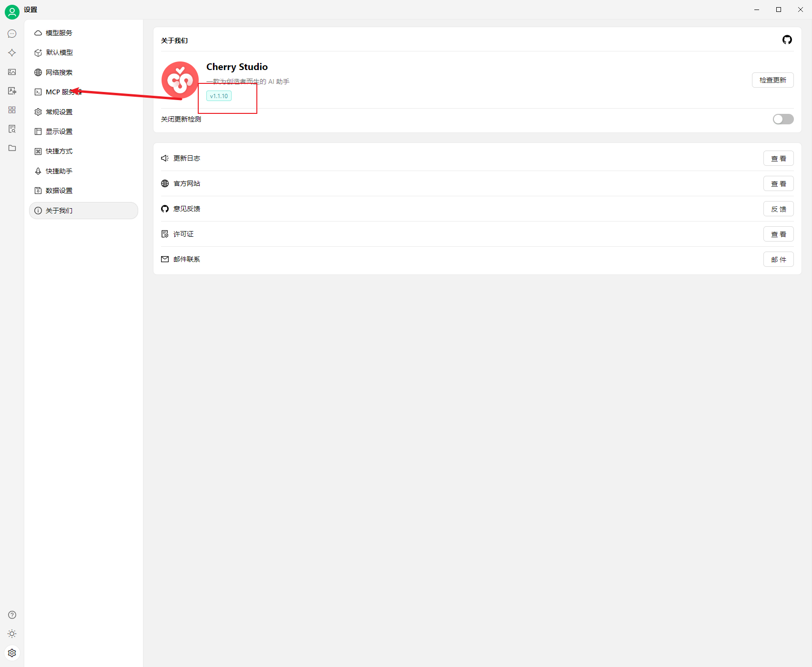The image size is (812, 667).
Task: Open the agents sparkle sidebar icon
Action: (12, 53)
